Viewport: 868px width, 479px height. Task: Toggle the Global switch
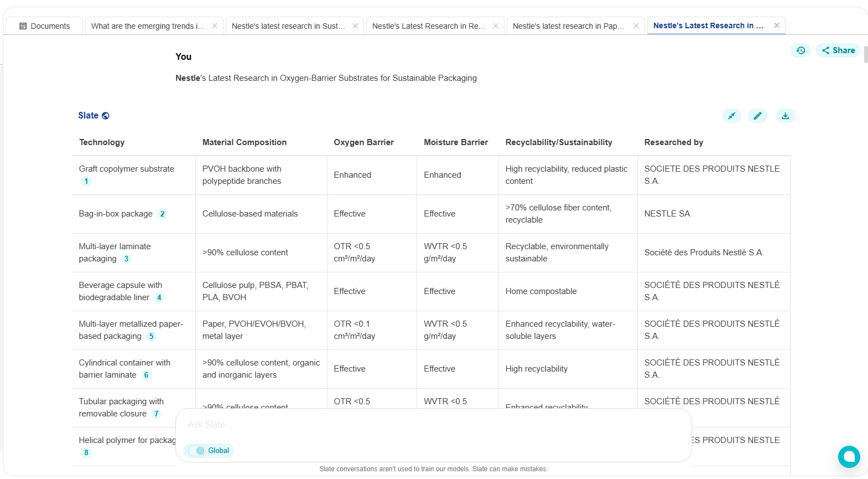coord(196,451)
